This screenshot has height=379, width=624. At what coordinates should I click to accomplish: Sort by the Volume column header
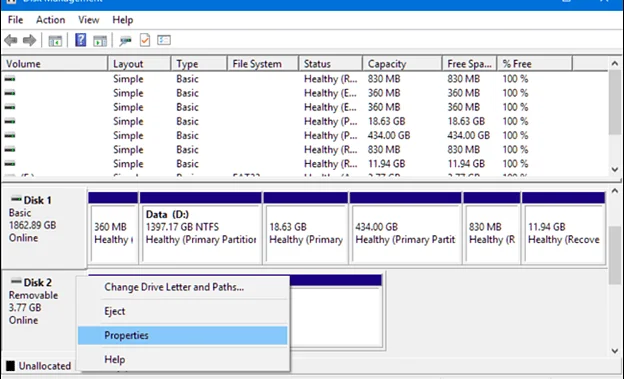55,64
